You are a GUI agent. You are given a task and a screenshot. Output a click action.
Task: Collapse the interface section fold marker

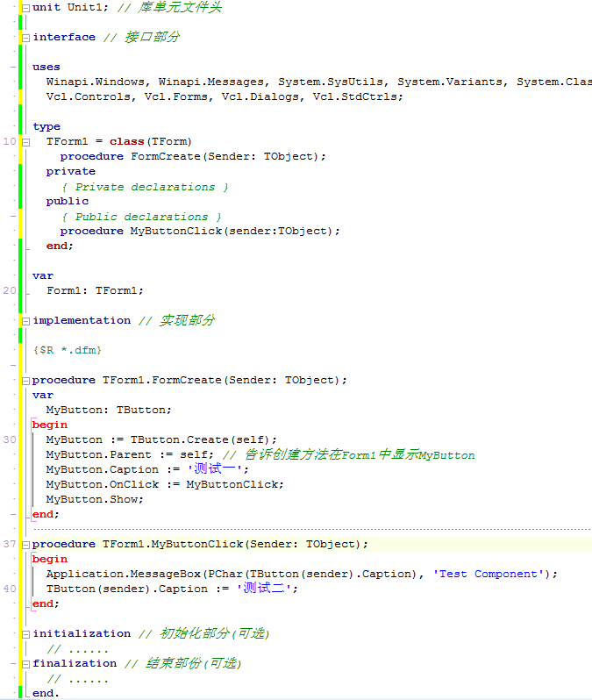25,37
